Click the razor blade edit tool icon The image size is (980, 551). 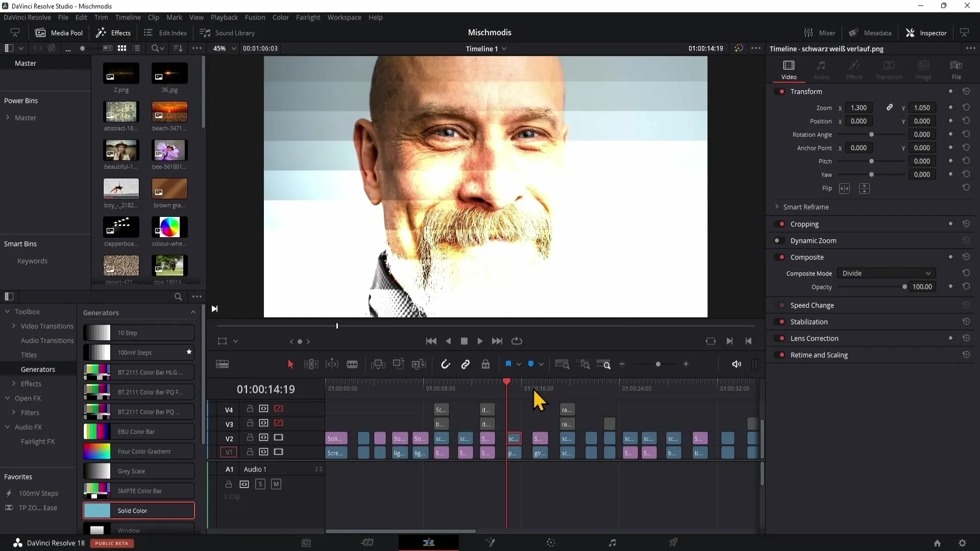(353, 364)
